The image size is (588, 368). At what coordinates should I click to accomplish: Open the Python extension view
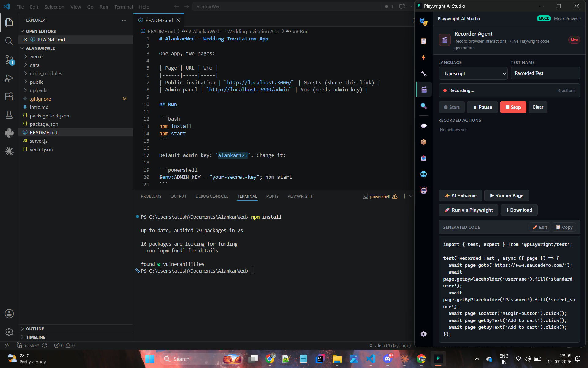click(9, 133)
